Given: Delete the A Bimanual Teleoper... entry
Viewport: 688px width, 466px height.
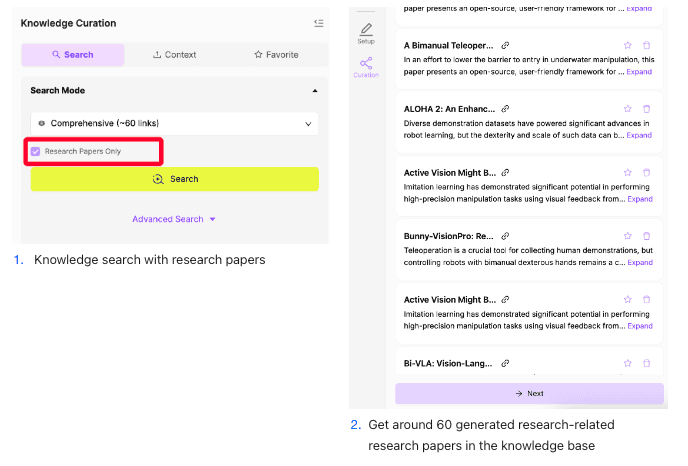Looking at the screenshot, I should (646, 46).
